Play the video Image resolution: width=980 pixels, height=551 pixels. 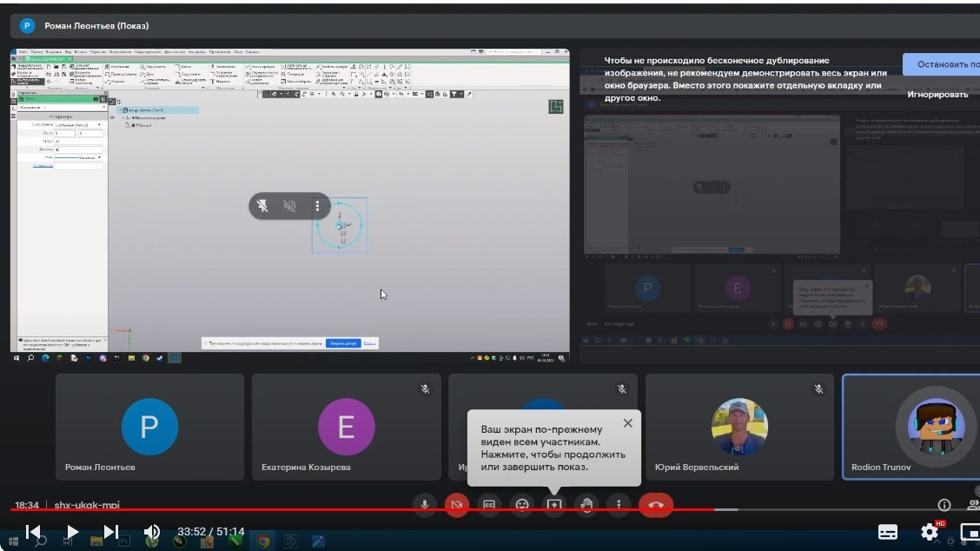(x=72, y=532)
